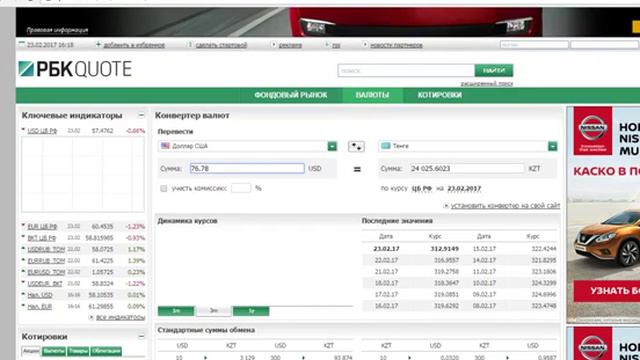Click the реклама link in top bar
The width and height of the screenshot is (640, 360).
pyautogui.click(x=290, y=45)
